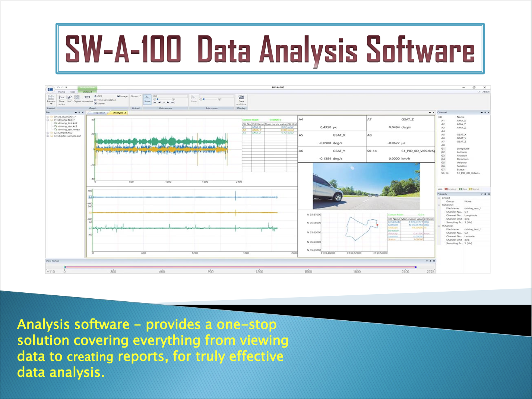Image resolution: width=532 pixels, height=399 pixels.
Task: Show ALL channels filter
Action: (440, 189)
